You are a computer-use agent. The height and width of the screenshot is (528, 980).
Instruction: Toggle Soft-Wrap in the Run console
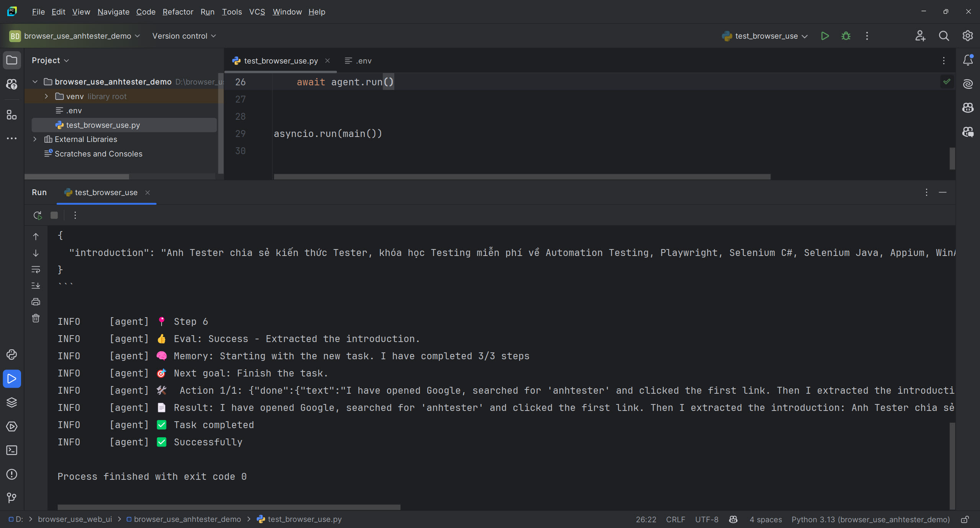click(x=36, y=269)
